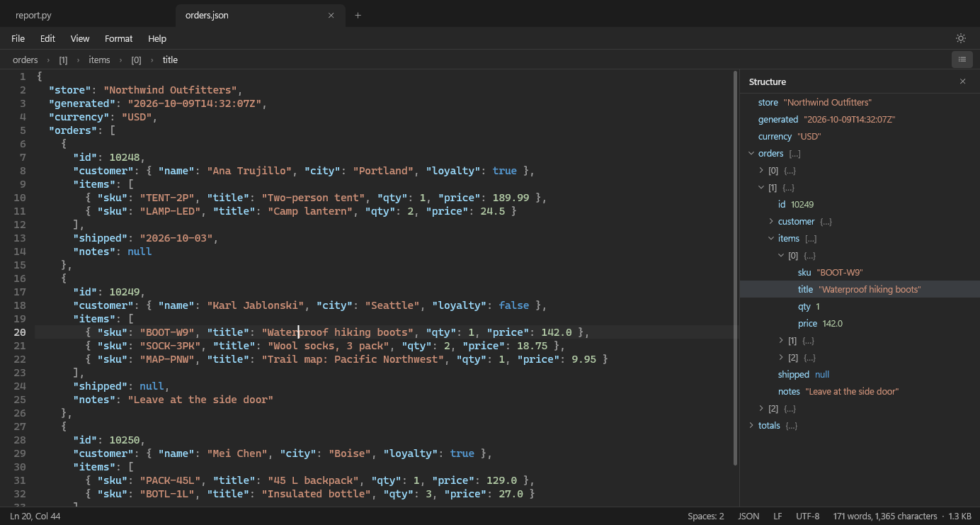The height and width of the screenshot is (525, 980).
Task: Click the id 10248 value in editor
Action: click(x=125, y=157)
